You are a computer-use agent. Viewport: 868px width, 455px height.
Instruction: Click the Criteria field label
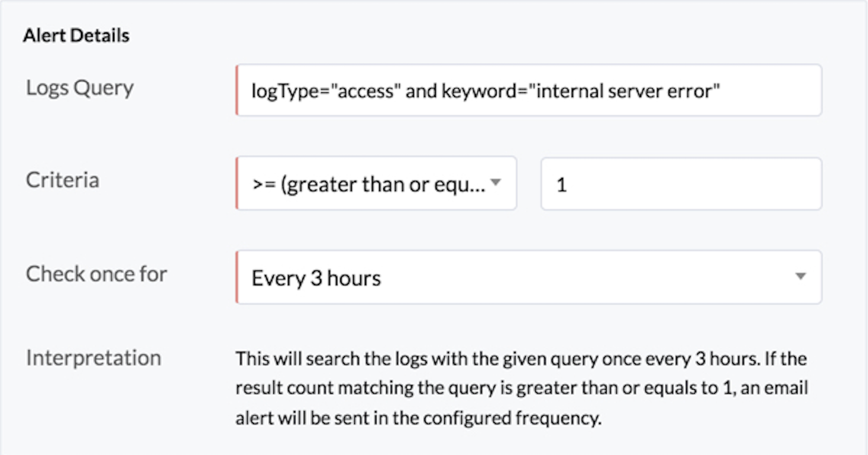click(63, 180)
